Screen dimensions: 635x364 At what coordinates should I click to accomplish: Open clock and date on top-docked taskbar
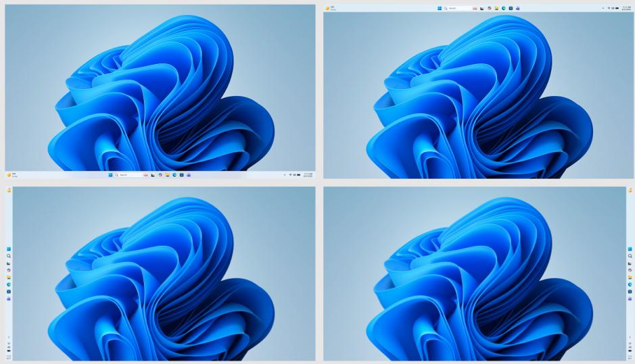coord(626,8)
